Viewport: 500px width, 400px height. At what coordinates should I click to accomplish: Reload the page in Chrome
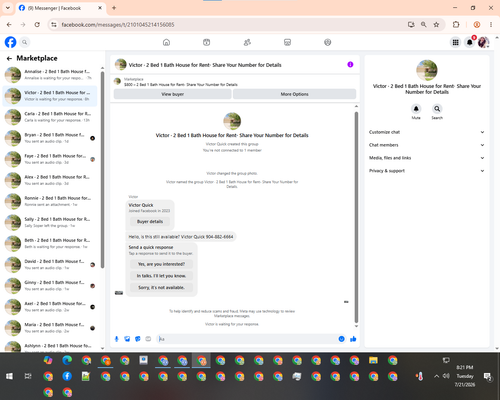click(37, 25)
